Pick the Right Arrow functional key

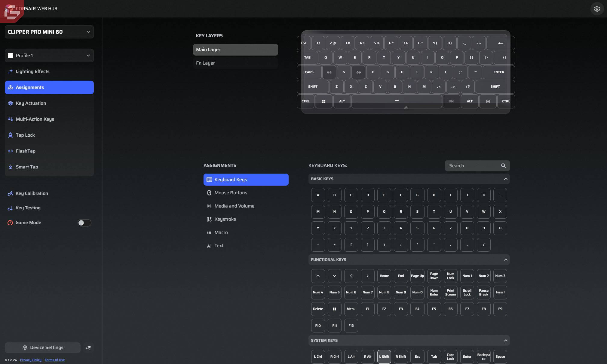click(368, 276)
